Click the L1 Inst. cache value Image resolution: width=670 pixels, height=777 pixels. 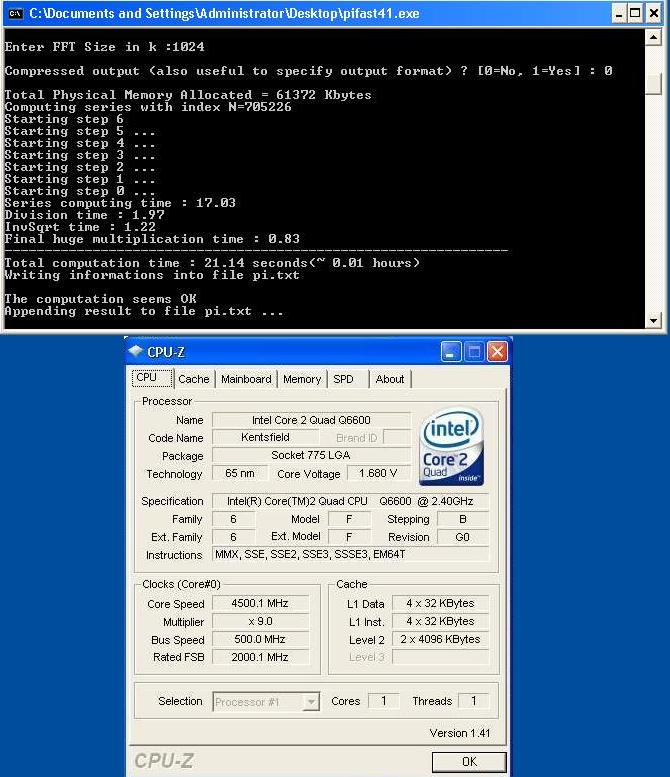point(441,621)
